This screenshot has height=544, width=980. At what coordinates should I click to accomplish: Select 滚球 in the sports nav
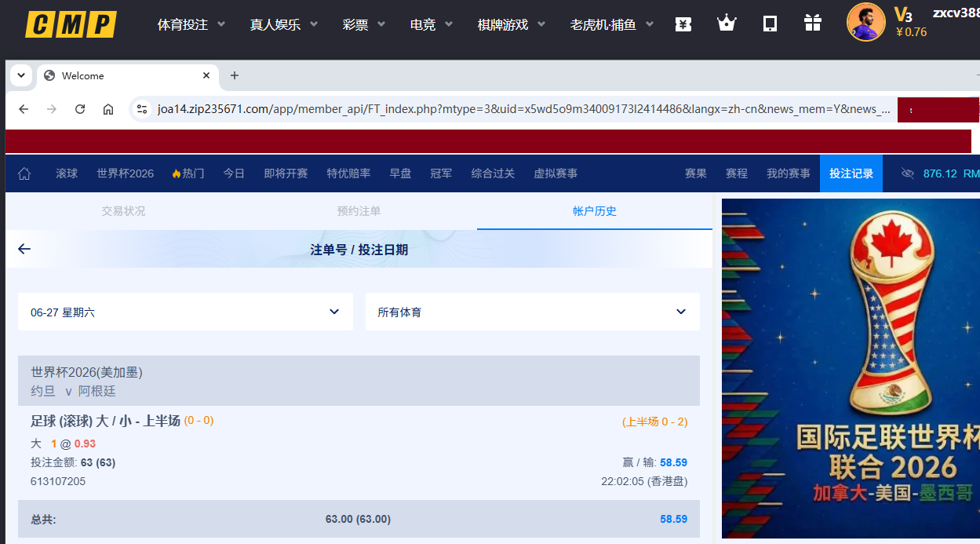67,173
